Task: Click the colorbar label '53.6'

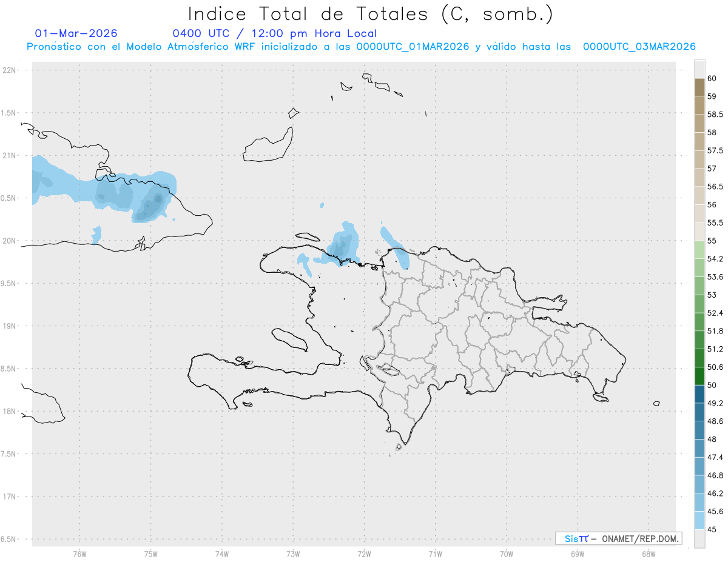Action: [x=715, y=276]
